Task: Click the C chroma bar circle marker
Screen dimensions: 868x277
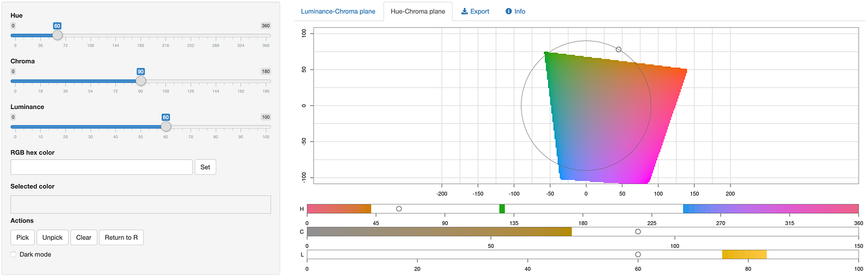Action: coord(638,232)
